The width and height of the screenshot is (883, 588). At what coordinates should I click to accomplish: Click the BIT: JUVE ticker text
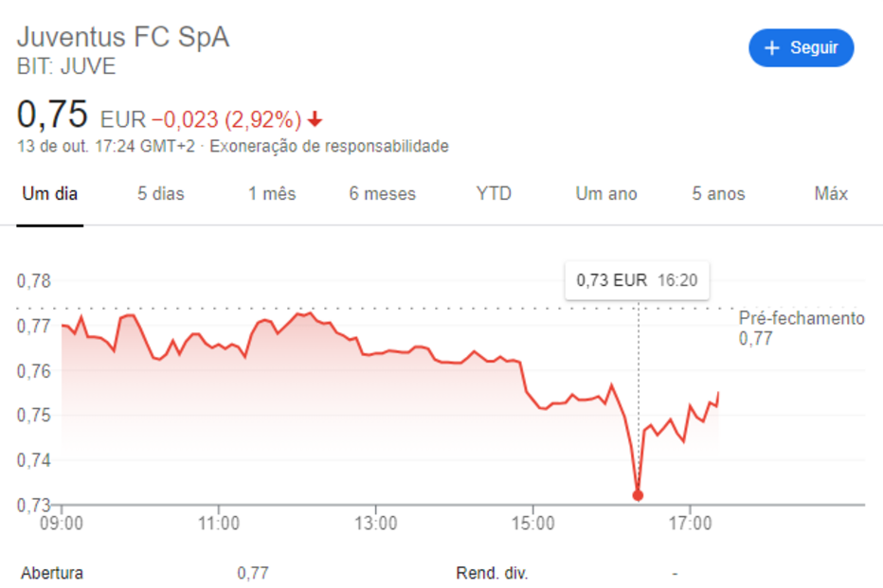coord(66,67)
